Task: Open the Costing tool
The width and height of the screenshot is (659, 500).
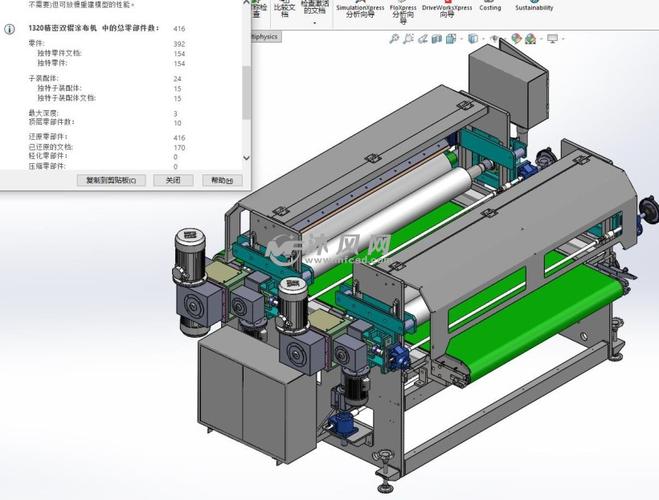Action: tap(490, 7)
